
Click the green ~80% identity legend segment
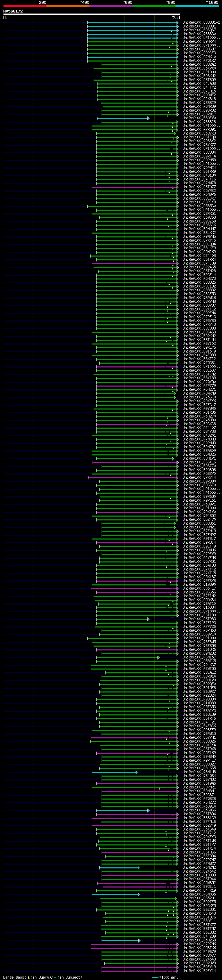154,6
